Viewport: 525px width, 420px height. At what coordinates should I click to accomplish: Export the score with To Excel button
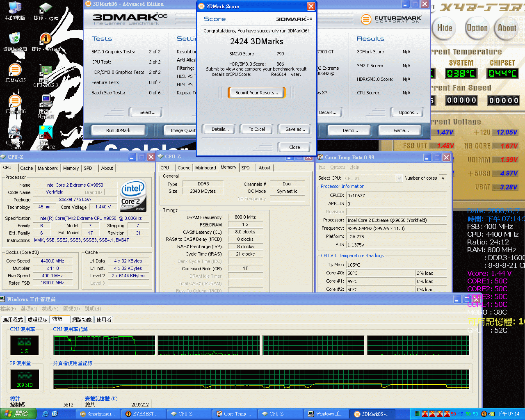(x=257, y=129)
